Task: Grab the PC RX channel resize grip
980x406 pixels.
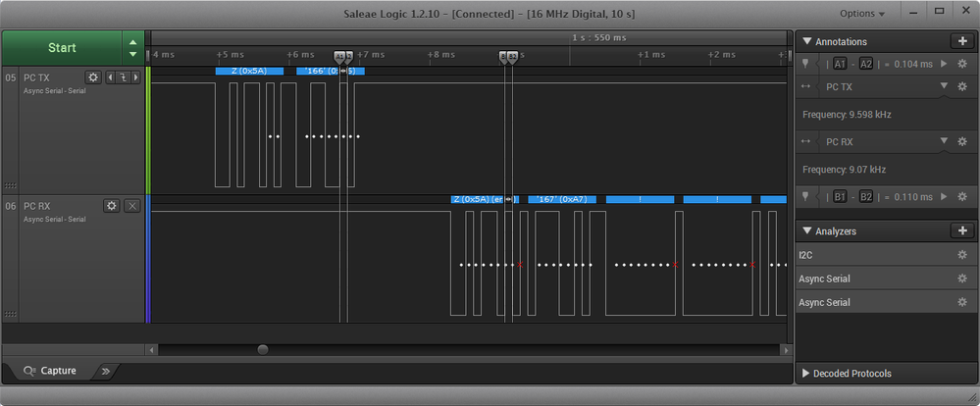Action: tap(10, 314)
